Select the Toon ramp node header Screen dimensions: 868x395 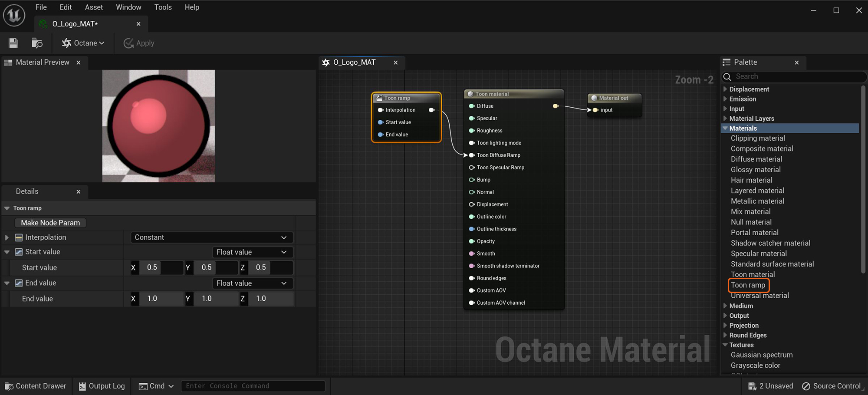406,98
